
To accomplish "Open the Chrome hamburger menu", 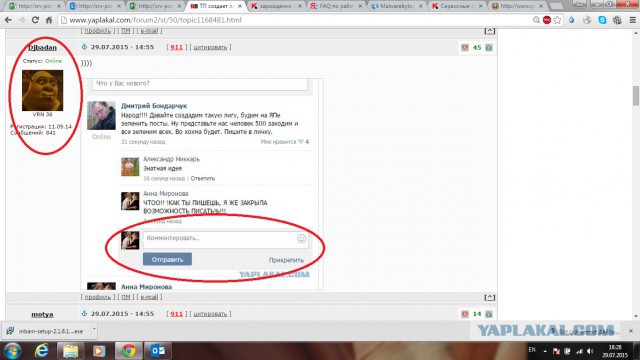I will pyautogui.click(x=632, y=20).
